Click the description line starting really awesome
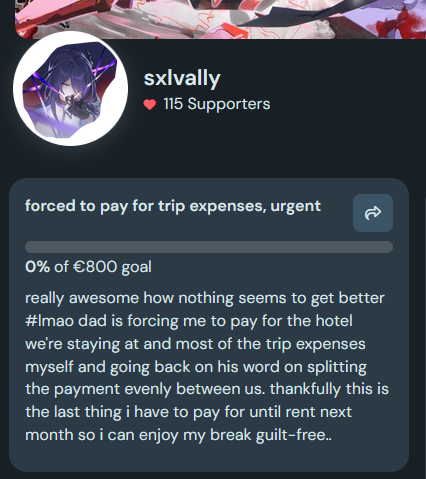The image size is (426, 479). click(x=205, y=298)
